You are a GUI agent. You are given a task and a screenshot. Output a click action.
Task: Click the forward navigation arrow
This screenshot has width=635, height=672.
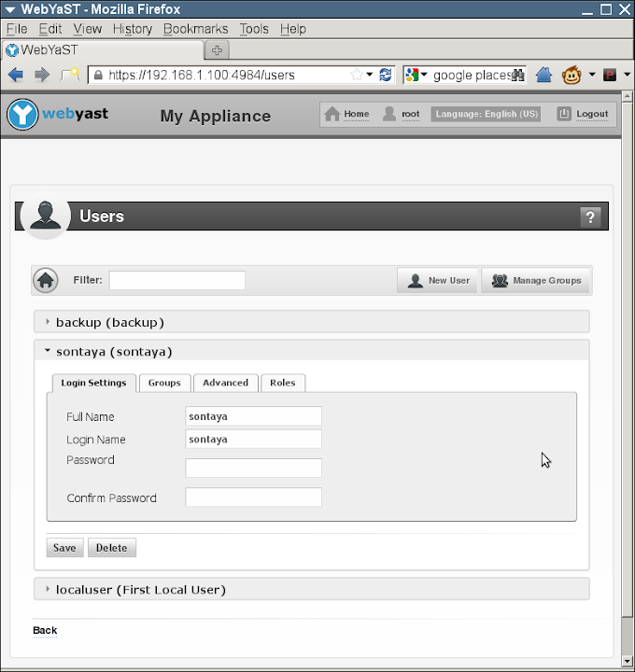coord(42,75)
